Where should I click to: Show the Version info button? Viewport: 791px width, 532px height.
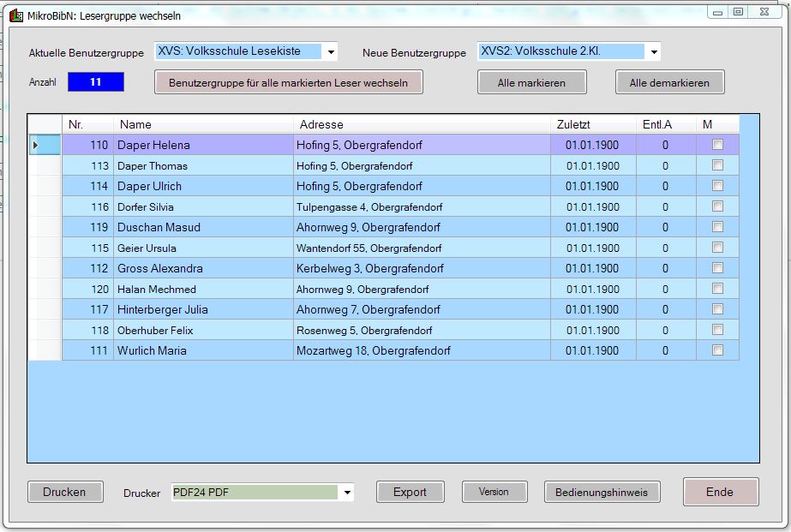pyautogui.click(x=494, y=492)
